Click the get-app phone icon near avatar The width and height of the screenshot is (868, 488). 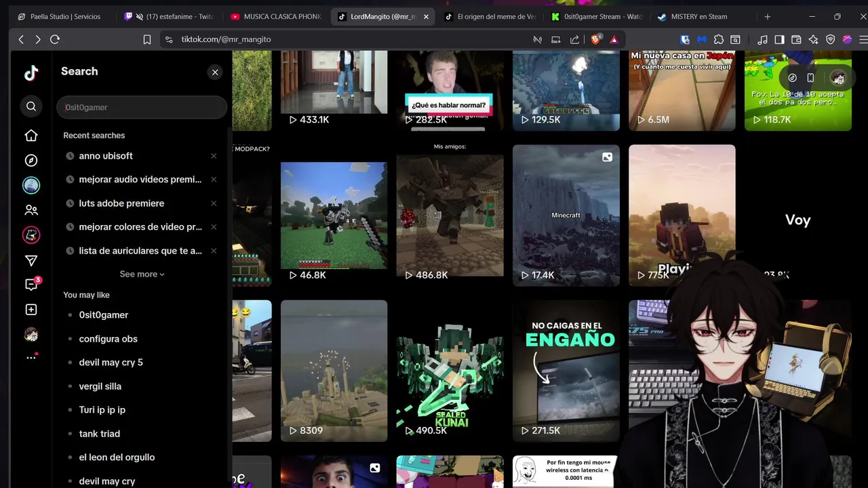tap(810, 78)
